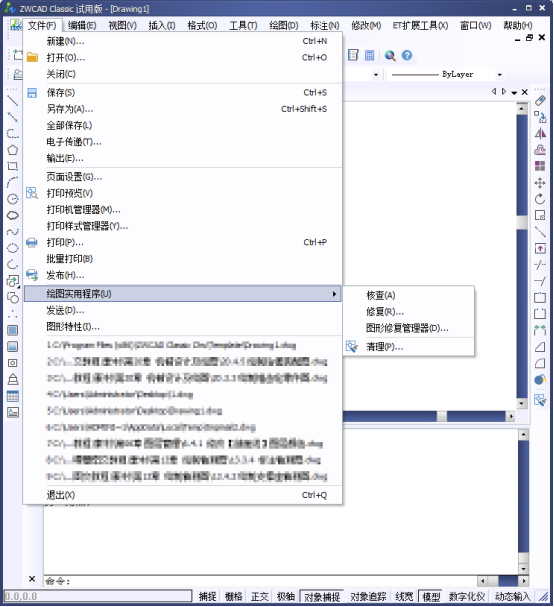The height and width of the screenshot is (607, 554).
Task: Toggle 模型 model space button
Action: [x=431, y=597]
